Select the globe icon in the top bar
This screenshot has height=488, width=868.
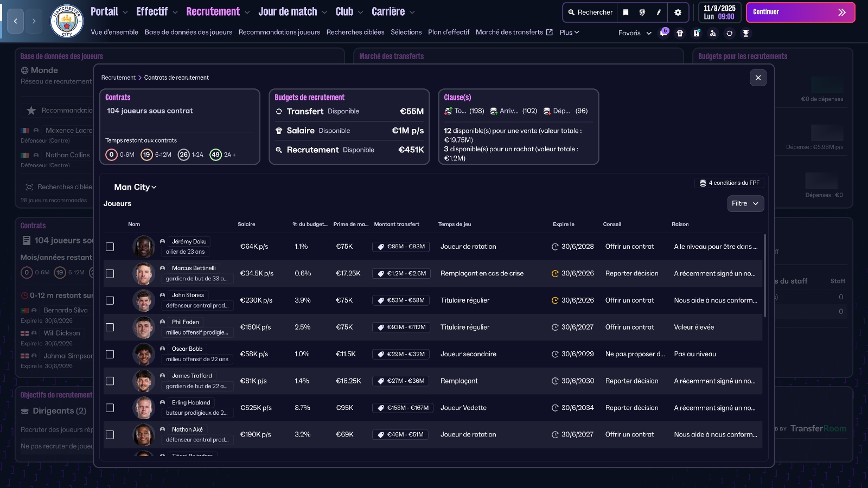click(643, 12)
